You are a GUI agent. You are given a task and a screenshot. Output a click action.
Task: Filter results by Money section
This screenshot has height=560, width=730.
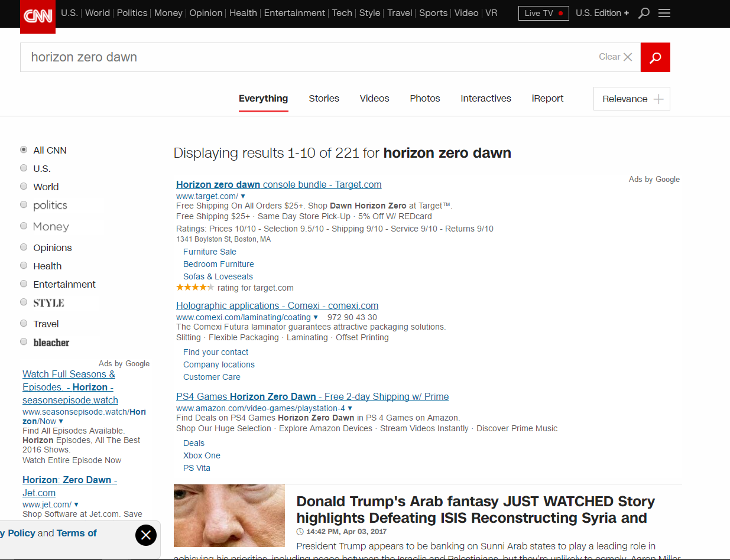tap(24, 226)
